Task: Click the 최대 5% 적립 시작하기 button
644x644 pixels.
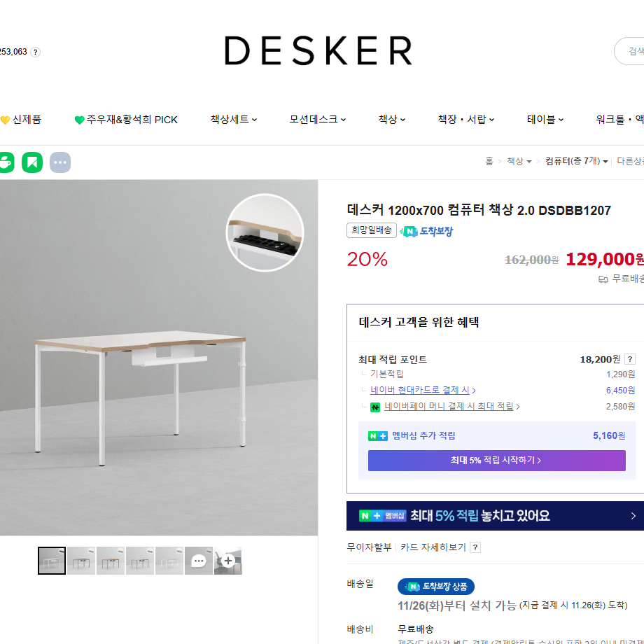Action: [x=496, y=461]
